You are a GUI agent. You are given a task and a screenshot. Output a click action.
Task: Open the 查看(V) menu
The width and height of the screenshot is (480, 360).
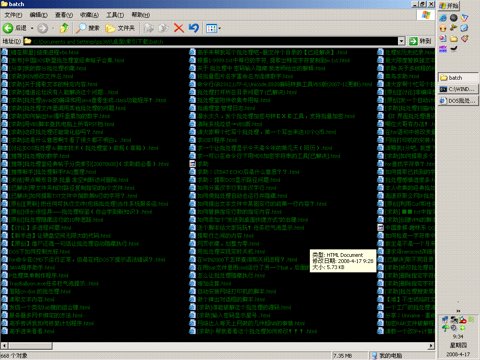coord(64,15)
